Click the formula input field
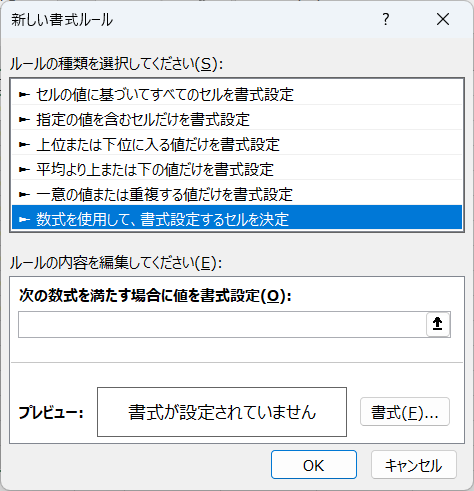Image resolution: width=474 pixels, height=491 pixels. coord(222,324)
